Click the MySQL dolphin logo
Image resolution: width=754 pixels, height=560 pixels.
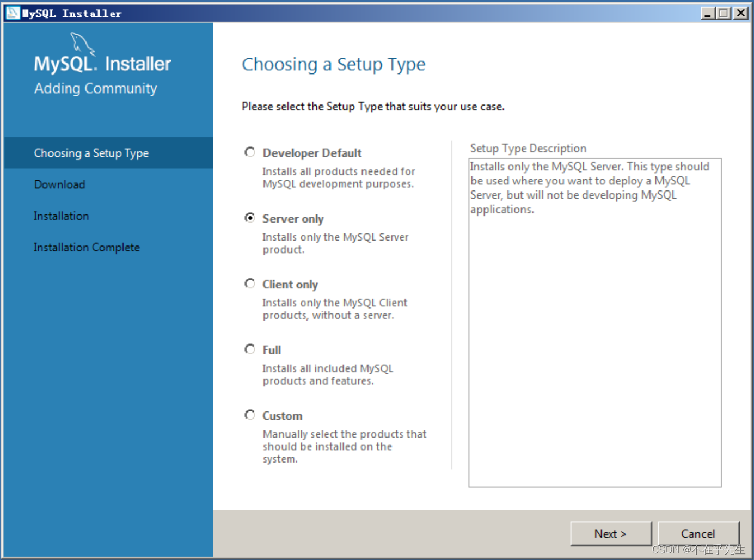83,44
